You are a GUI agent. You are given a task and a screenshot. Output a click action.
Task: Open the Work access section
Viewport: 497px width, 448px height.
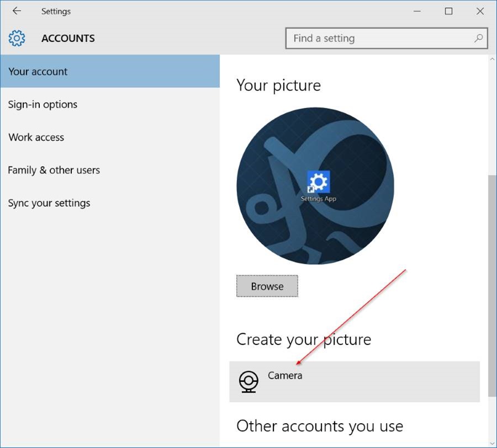tap(36, 137)
